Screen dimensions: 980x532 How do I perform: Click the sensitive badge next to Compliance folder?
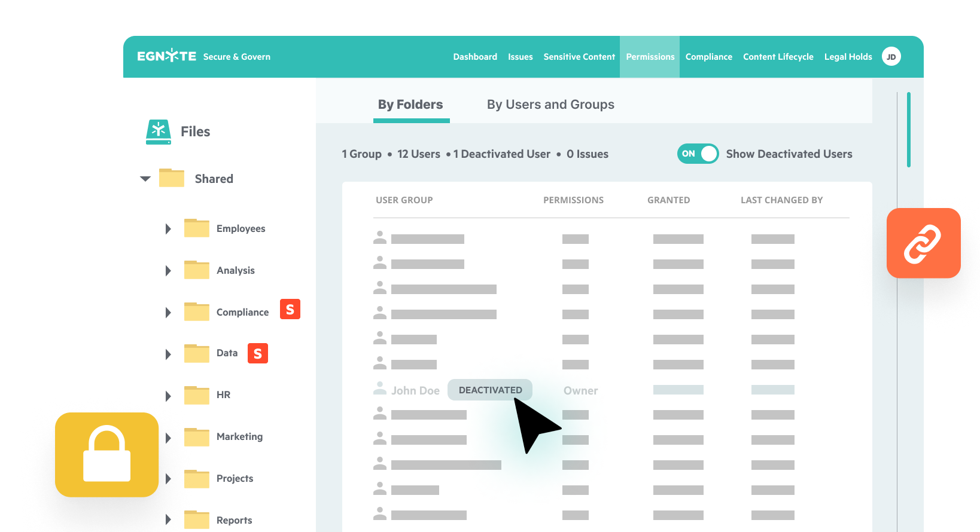(290, 310)
